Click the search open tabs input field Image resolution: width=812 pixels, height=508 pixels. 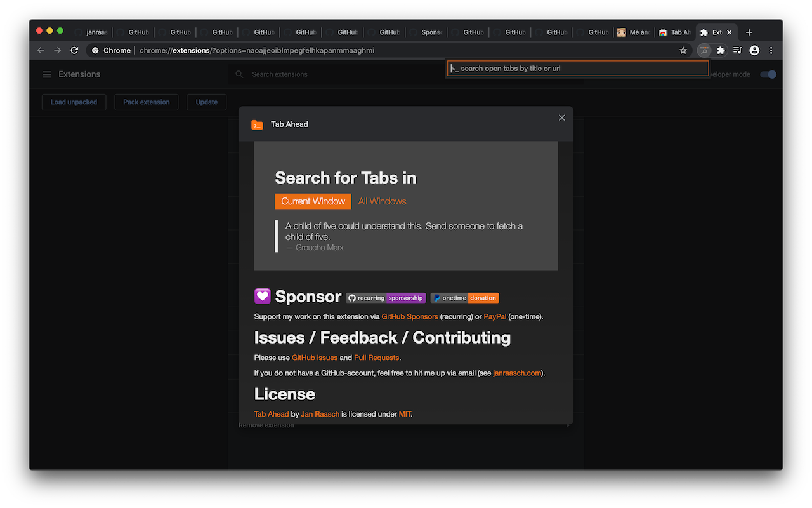578,69
